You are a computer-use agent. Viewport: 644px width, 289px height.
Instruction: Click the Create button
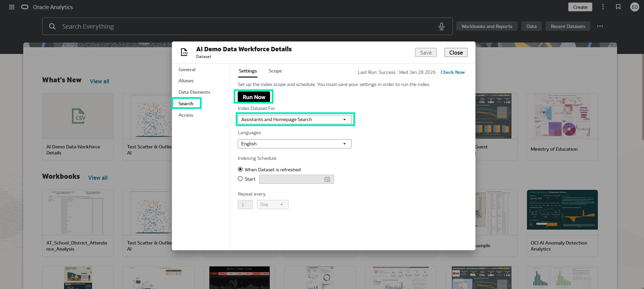pos(580,7)
